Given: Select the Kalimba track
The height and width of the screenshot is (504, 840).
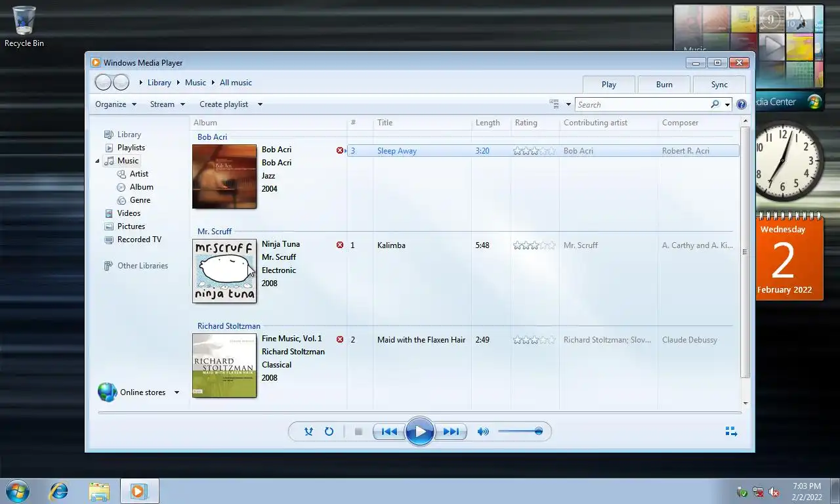Looking at the screenshot, I should pos(391,245).
